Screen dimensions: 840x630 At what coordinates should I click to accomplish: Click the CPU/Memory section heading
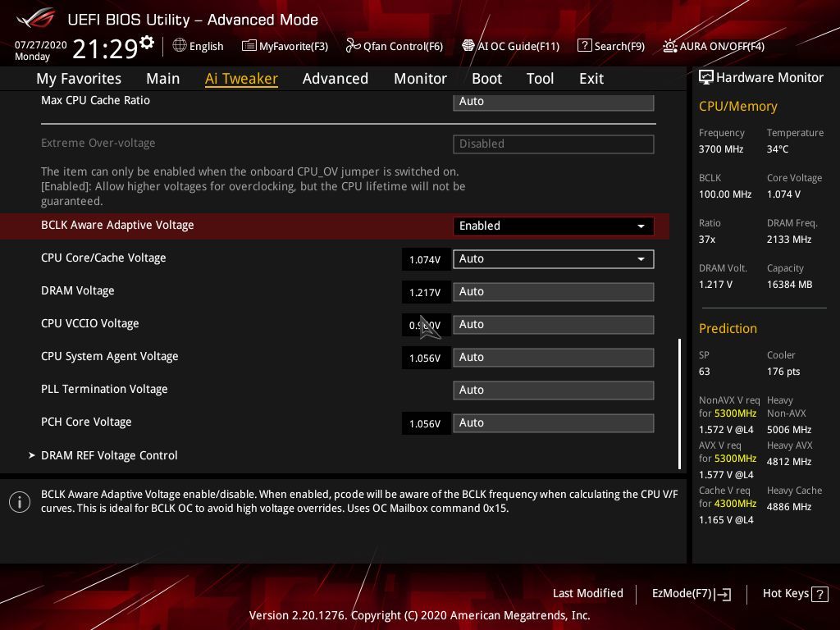point(738,106)
